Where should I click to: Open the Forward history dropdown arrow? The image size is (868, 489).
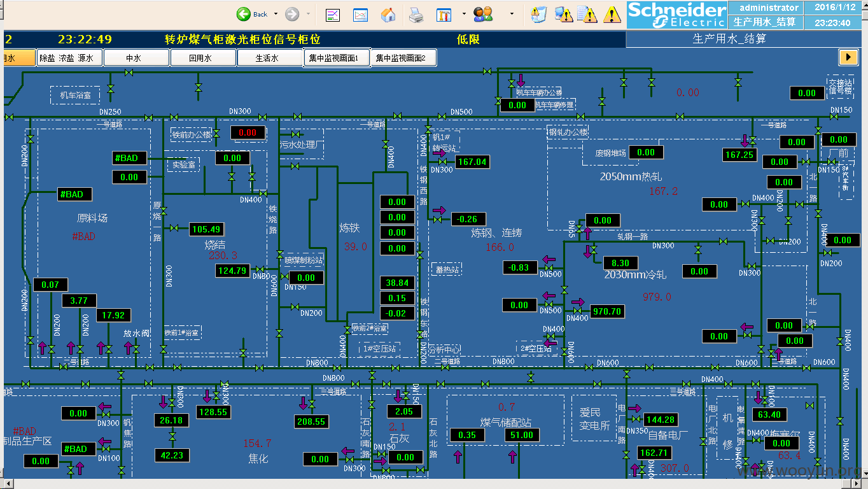click(309, 14)
